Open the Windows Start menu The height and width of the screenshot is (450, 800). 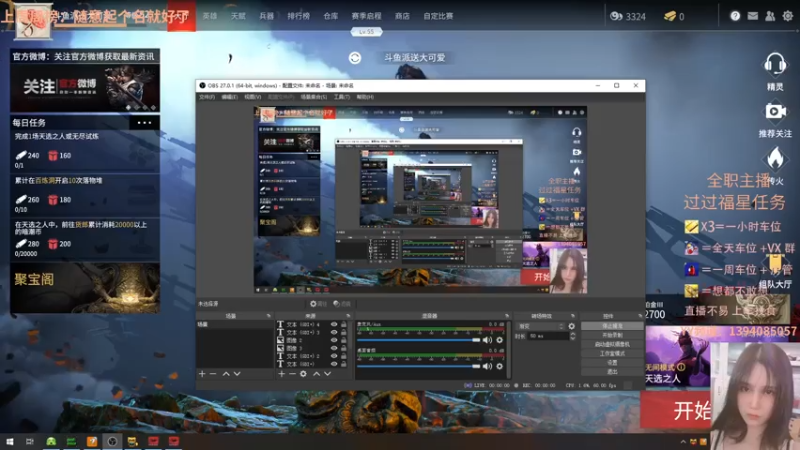9,441
